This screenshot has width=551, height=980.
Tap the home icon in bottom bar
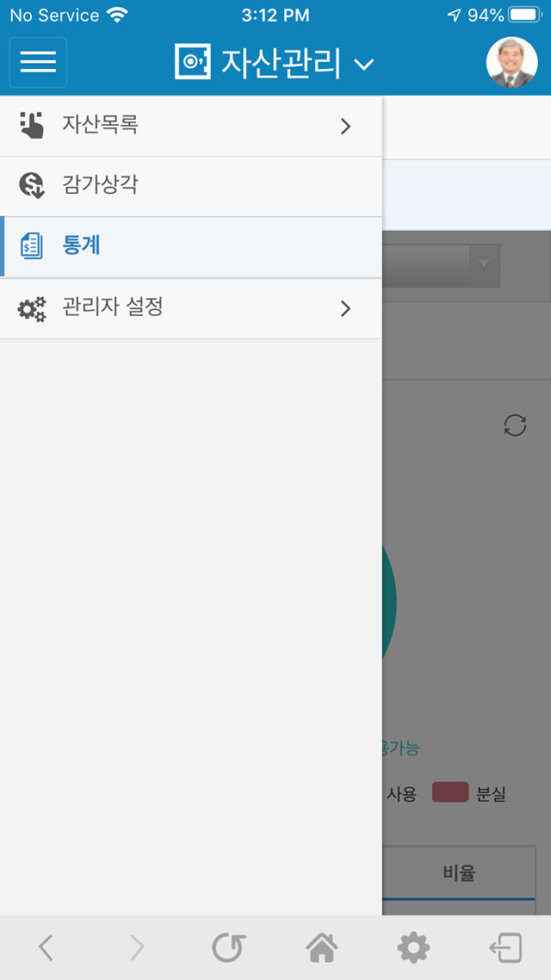[322, 947]
